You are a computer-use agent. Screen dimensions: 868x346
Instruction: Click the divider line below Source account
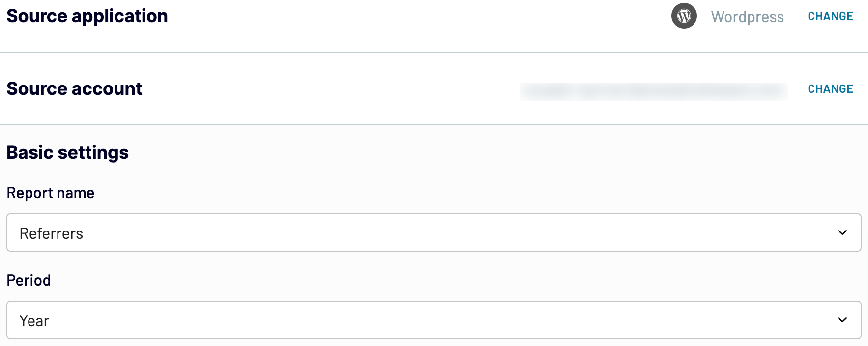pos(434,124)
